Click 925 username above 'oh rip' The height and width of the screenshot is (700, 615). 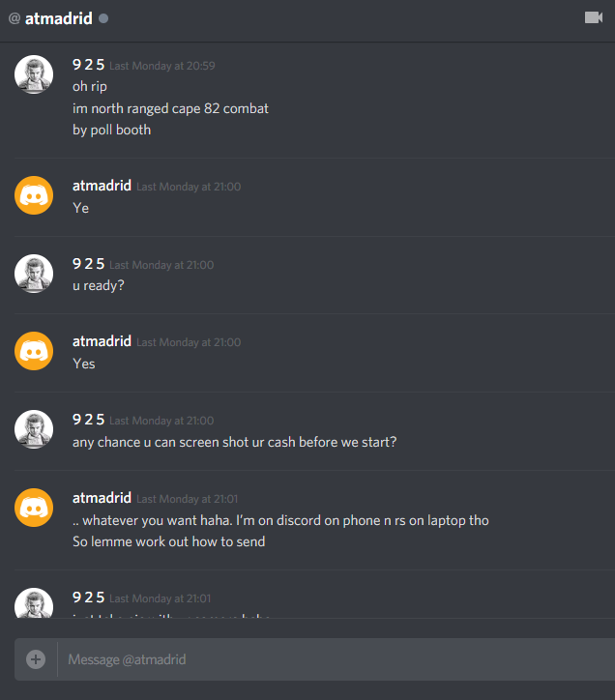click(x=88, y=65)
